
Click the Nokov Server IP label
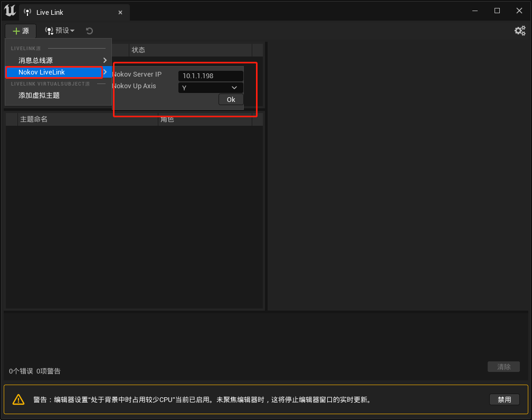point(137,74)
